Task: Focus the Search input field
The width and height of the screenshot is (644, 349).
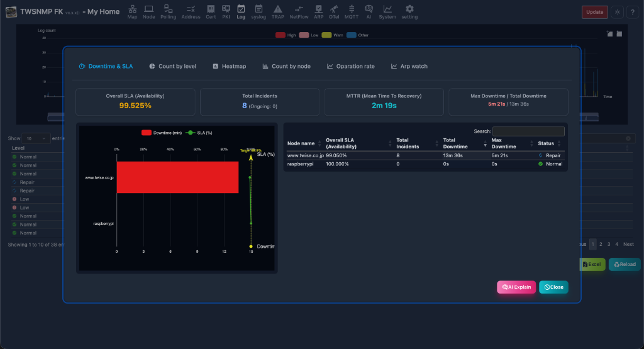Action: 528,131
